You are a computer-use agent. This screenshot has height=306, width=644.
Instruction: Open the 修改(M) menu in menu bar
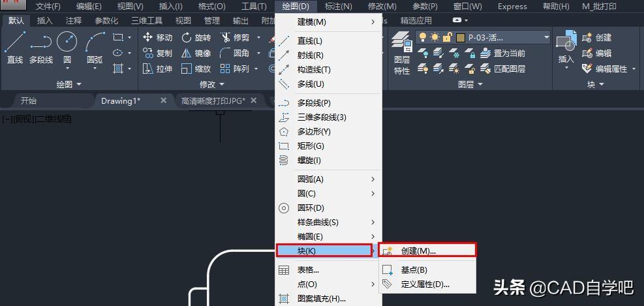pos(382,7)
